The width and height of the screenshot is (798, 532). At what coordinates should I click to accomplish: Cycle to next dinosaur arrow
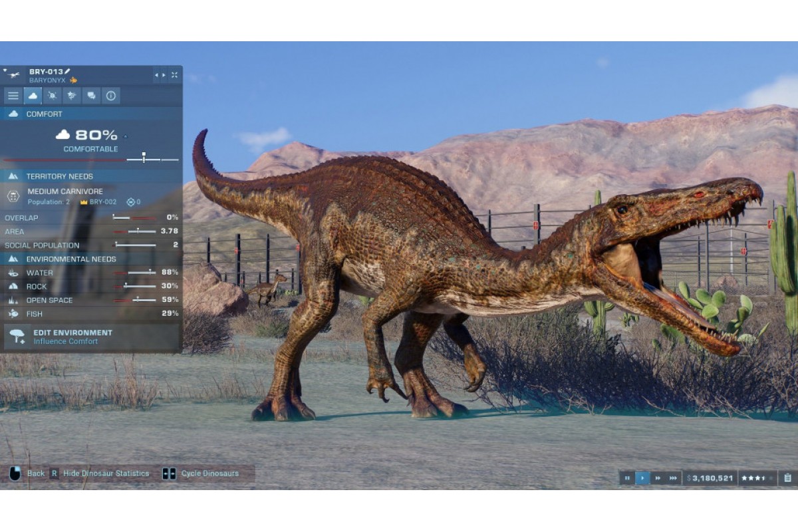(x=164, y=75)
